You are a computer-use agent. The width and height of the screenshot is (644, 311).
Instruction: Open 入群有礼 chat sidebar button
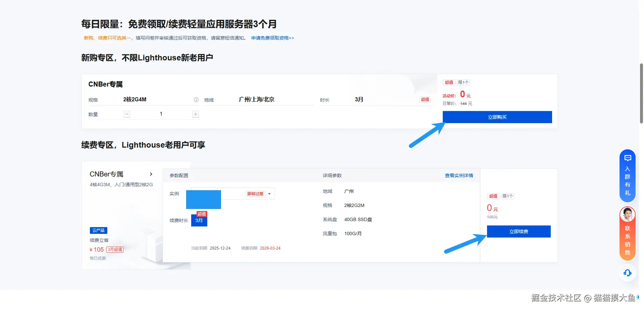(x=627, y=175)
